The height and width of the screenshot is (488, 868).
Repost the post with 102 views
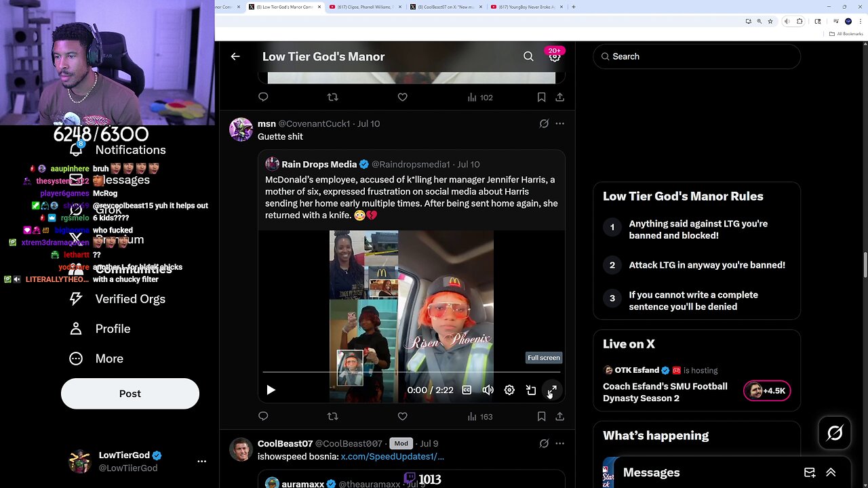tap(332, 97)
